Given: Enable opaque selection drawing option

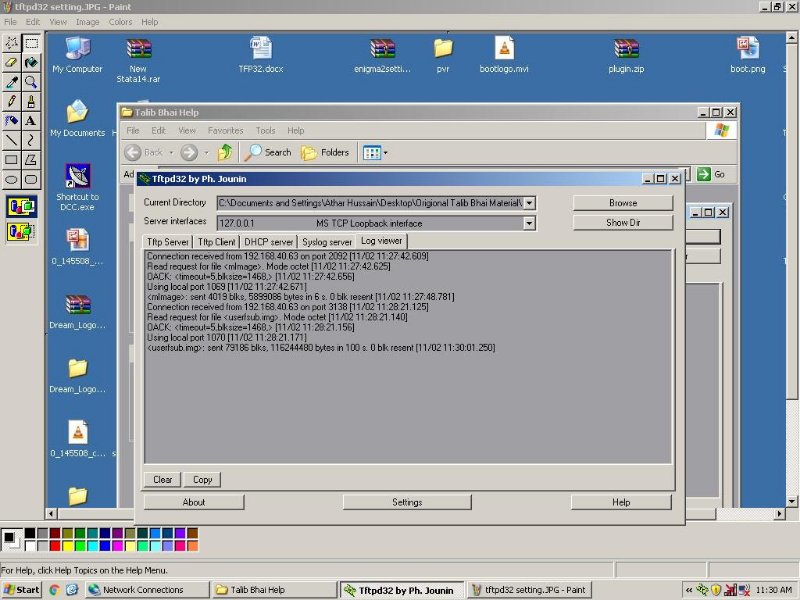Looking at the screenshot, I should point(21,207).
